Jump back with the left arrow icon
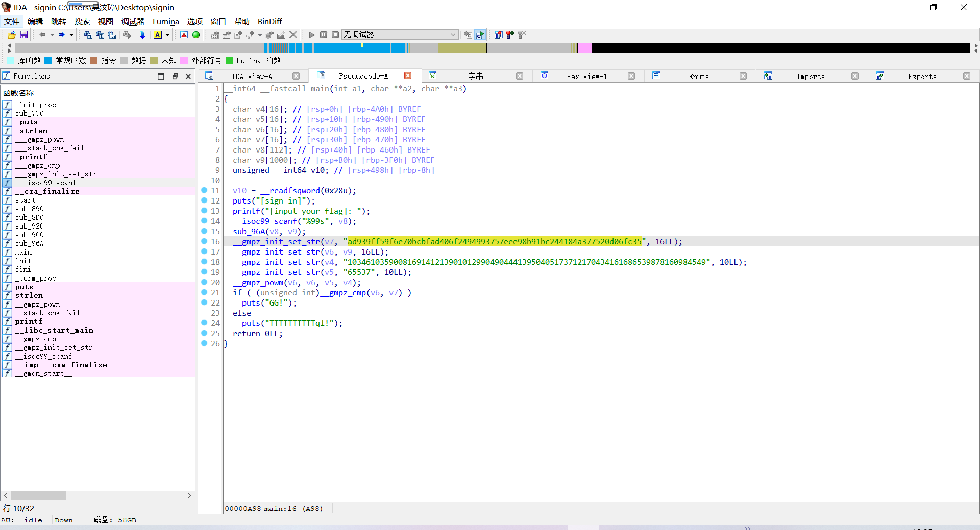Image resolution: width=980 pixels, height=530 pixels. coord(42,35)
